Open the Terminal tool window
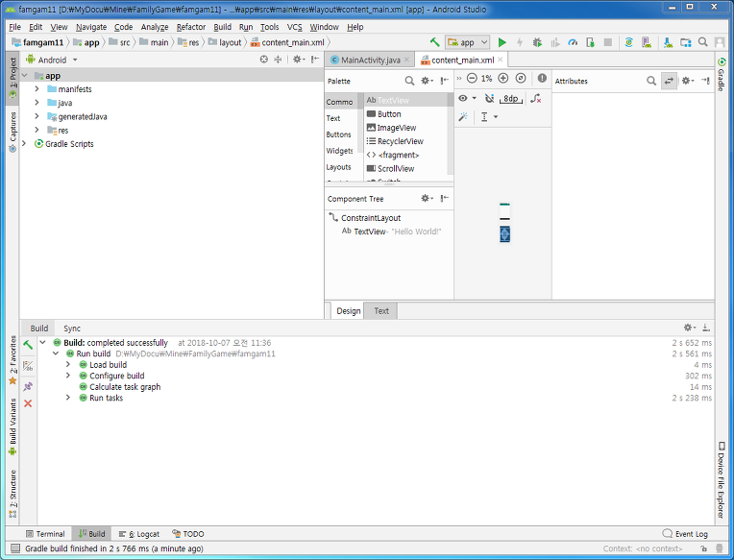 point(45,534)
